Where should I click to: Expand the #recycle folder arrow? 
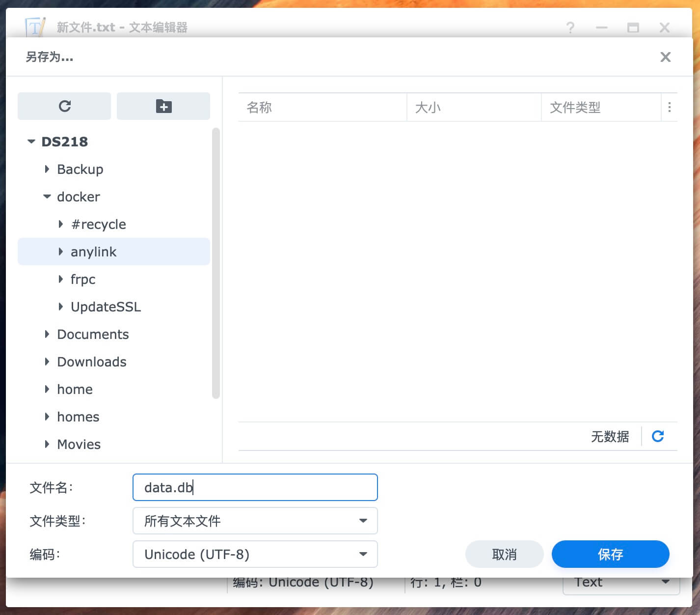(61, 224)
